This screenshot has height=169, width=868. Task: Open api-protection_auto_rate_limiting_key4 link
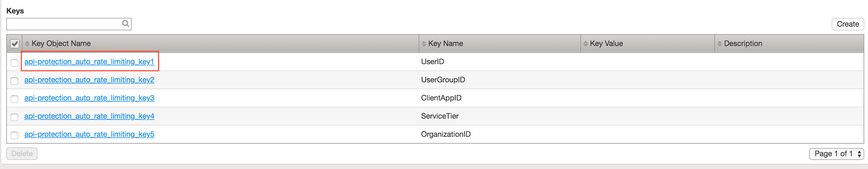pyautogui.click(x=89, y=116)
